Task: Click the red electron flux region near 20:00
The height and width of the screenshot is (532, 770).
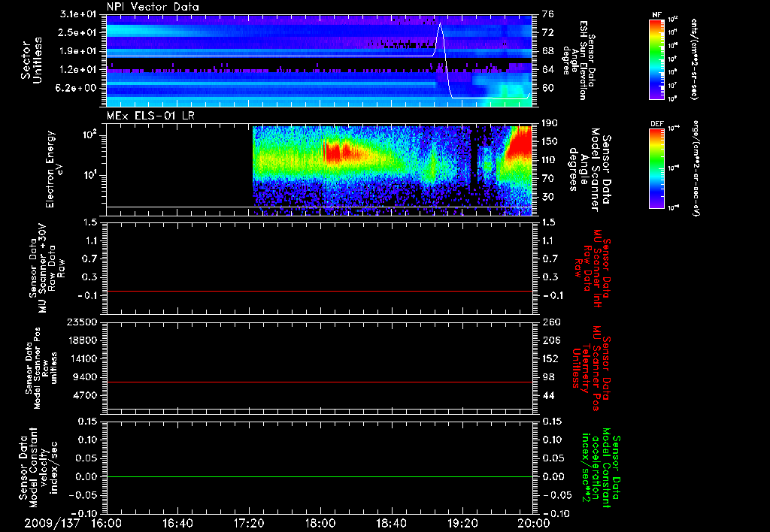Action: (x=522, y=141)
